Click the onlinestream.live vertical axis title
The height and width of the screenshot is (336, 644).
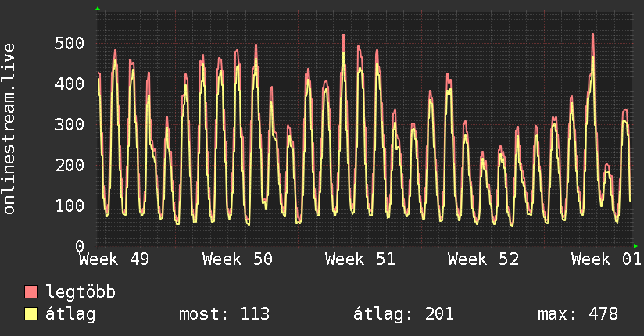[9, 129]
